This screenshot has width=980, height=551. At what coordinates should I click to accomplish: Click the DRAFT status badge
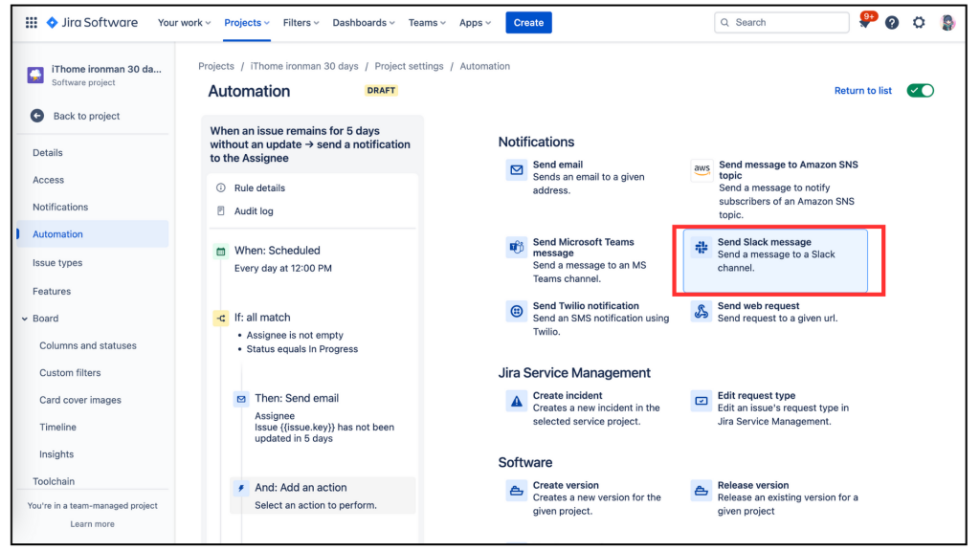pyautogui.click(x=381, y=91)
